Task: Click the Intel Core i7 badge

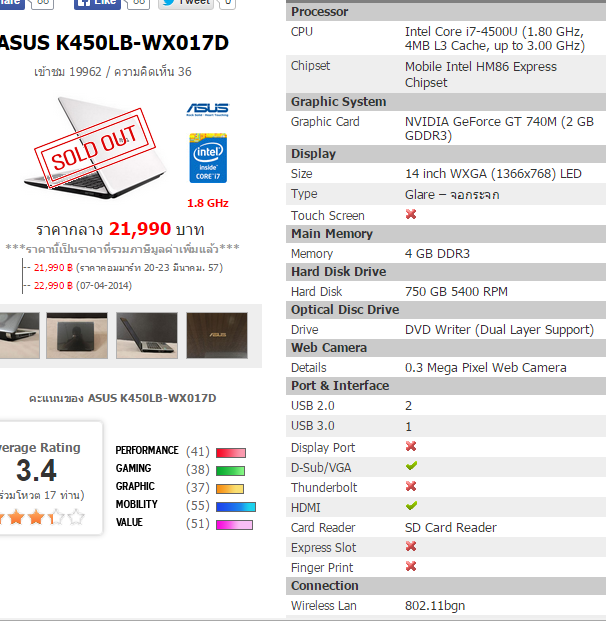Action: [x=208, y=158]
